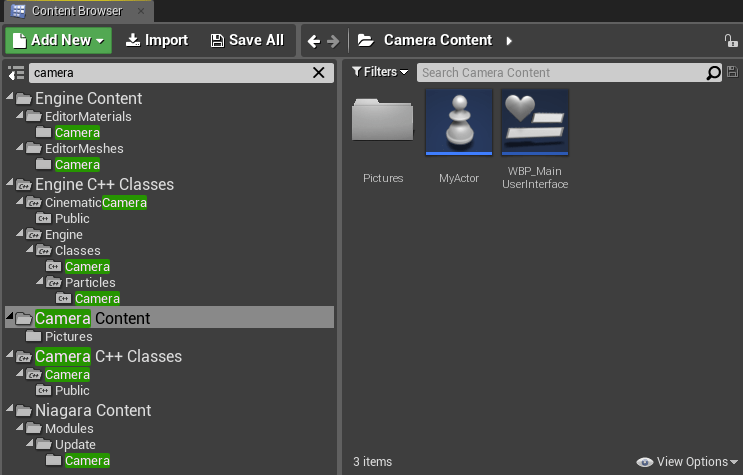Click the Save All floppy disk icon
The height and width of the screenshot is (475, 743).
coord(217,41)
